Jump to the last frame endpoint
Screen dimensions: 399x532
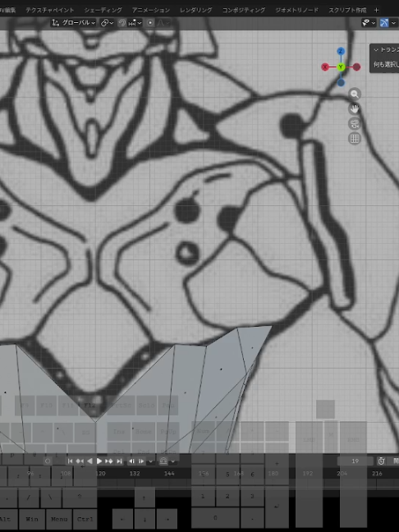119,461
